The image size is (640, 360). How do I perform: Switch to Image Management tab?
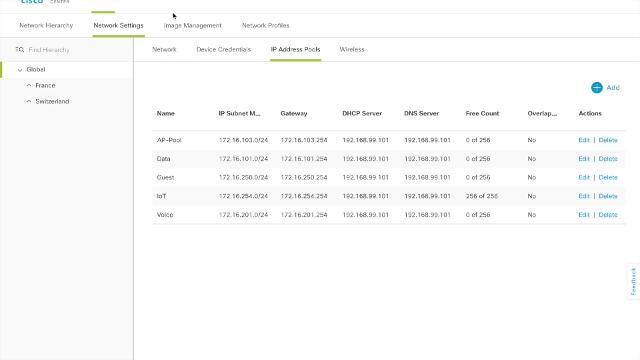(193, 25)
